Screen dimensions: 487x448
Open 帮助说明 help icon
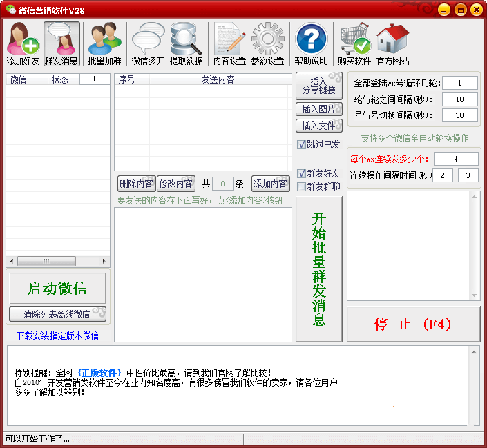312,43
